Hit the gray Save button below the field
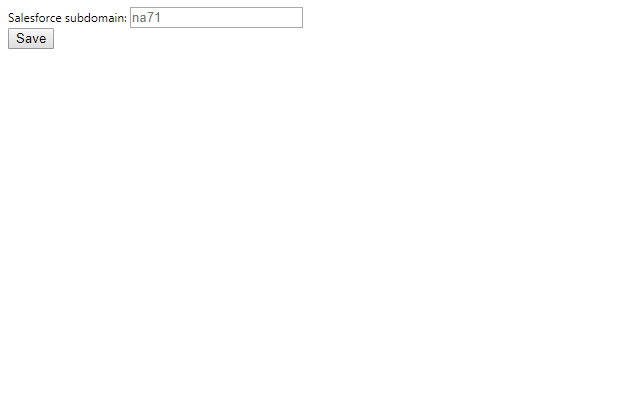 point(31,38)
